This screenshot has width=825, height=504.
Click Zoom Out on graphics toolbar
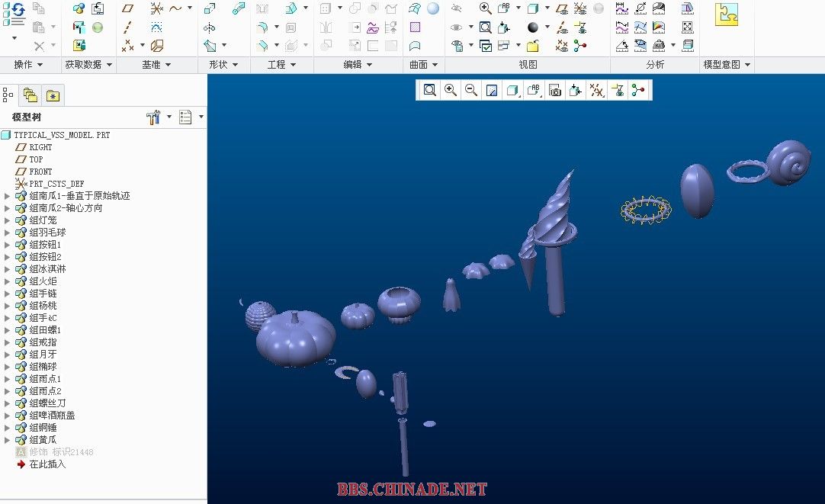point(471,91)
